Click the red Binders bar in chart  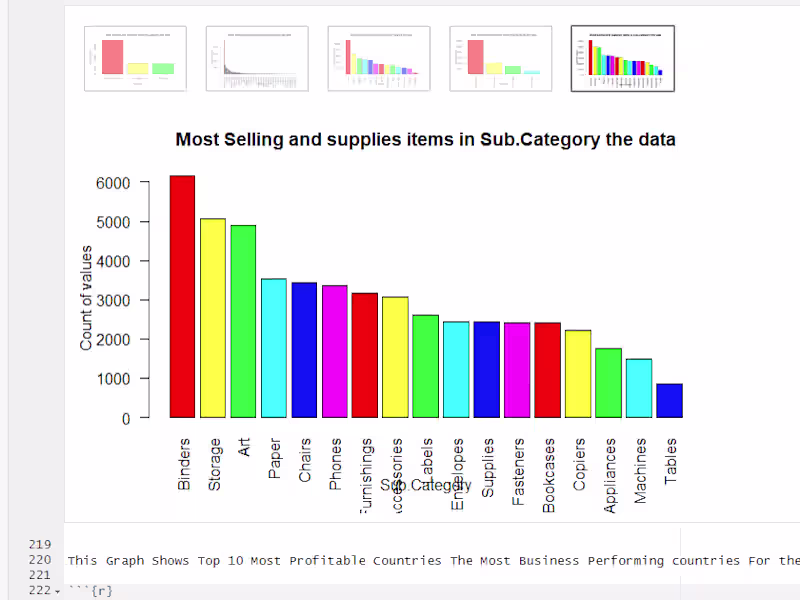pyautogui.click(x=182, y=296)
